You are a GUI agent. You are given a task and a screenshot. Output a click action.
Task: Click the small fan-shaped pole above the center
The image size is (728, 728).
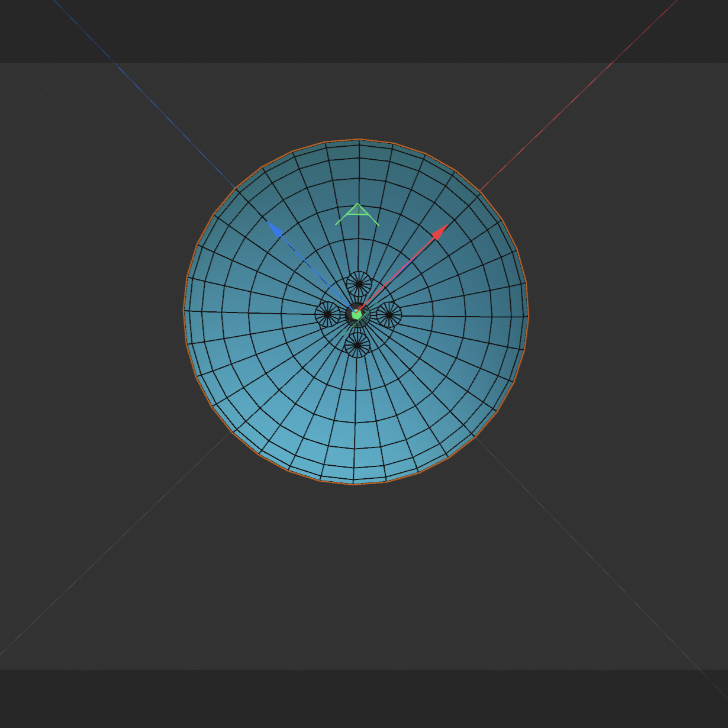click(359, 285)
